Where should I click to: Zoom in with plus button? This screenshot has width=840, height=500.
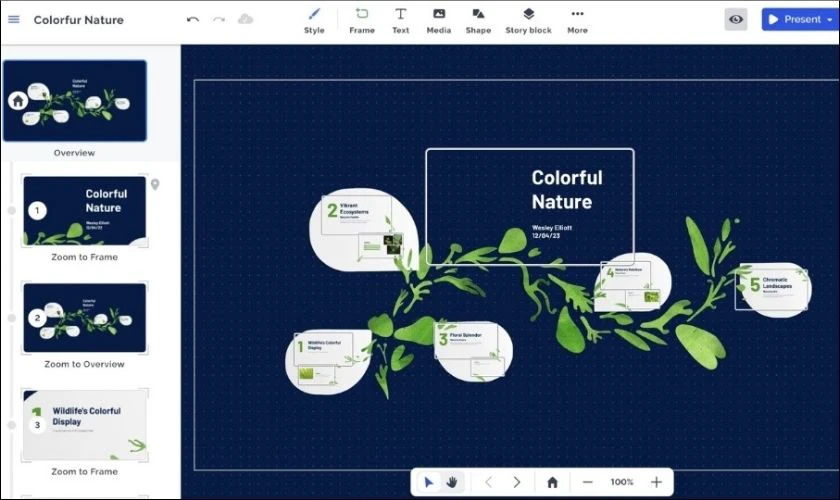point(656,482)
